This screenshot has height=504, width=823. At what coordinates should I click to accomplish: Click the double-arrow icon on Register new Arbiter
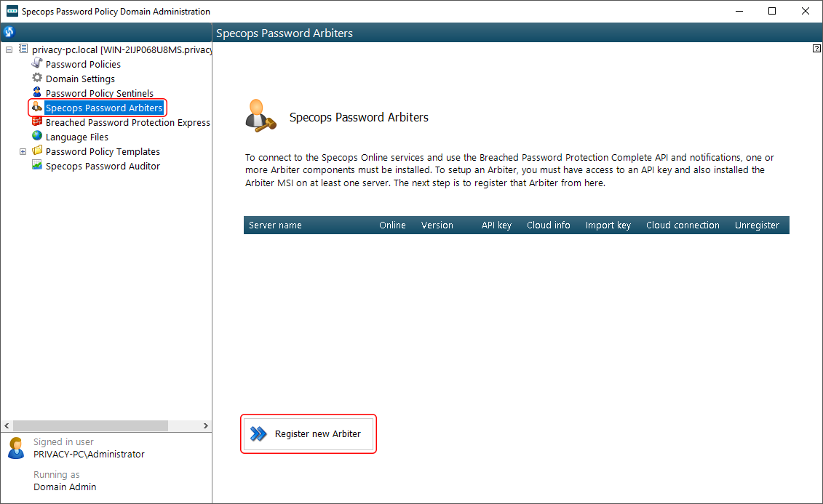pyautogui.click(x=258, y=433)
